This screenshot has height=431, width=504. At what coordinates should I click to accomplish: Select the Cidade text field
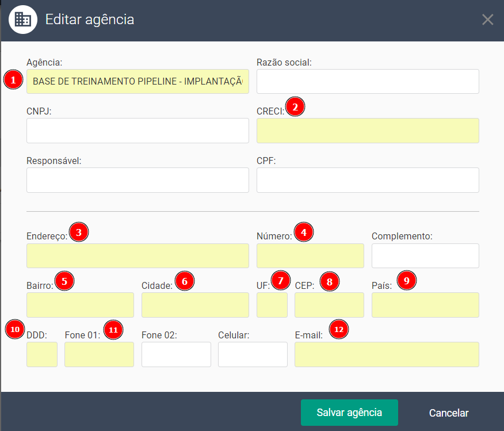pos(195,305)
